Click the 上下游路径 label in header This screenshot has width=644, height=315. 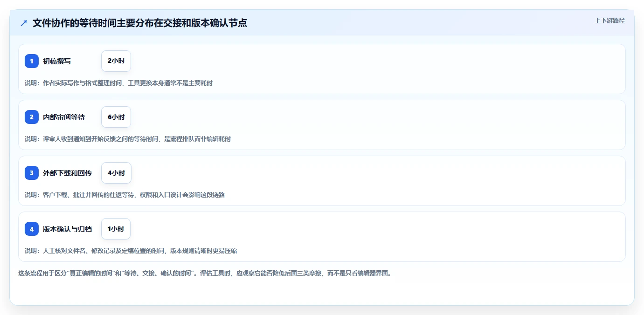609,21
